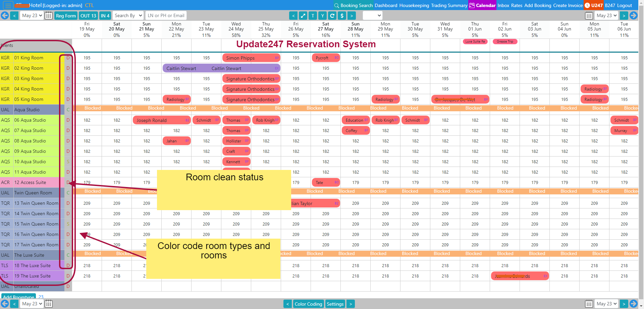This screenshot has width=644, height=309.
Task: Open the bottom-right May 23 date dropdown
Action: pyautogui.click(x=606, y=304)
